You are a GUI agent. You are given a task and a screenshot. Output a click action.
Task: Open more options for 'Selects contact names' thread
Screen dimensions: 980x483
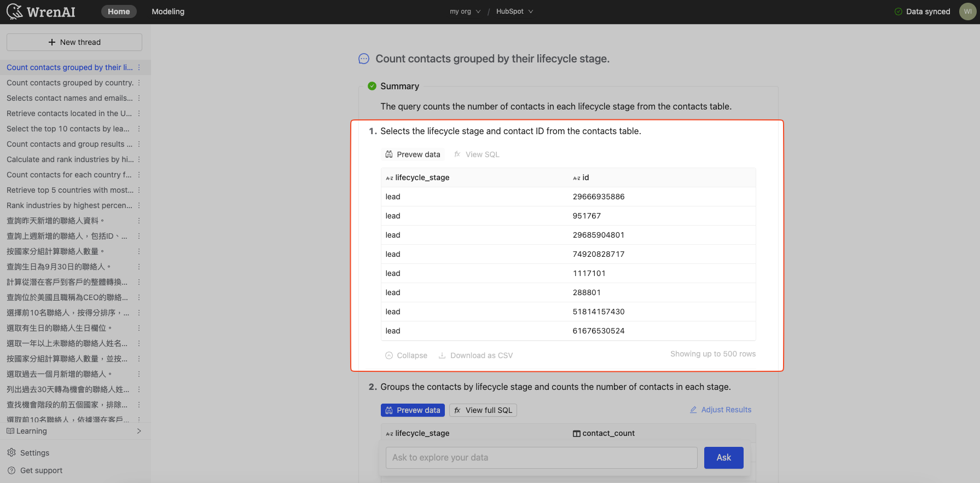(x=139, y=98)
